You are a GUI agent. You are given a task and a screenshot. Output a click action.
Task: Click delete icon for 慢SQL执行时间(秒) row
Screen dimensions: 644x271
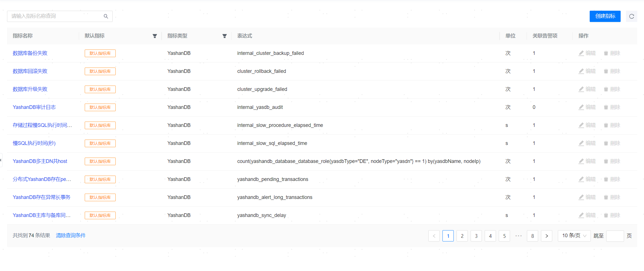pyautogui.click(x=606, y=143)
